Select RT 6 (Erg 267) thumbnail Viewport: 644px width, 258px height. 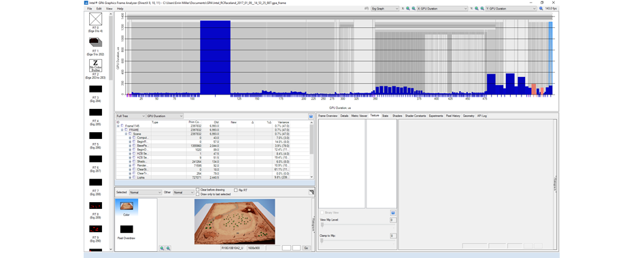[95, 159]
